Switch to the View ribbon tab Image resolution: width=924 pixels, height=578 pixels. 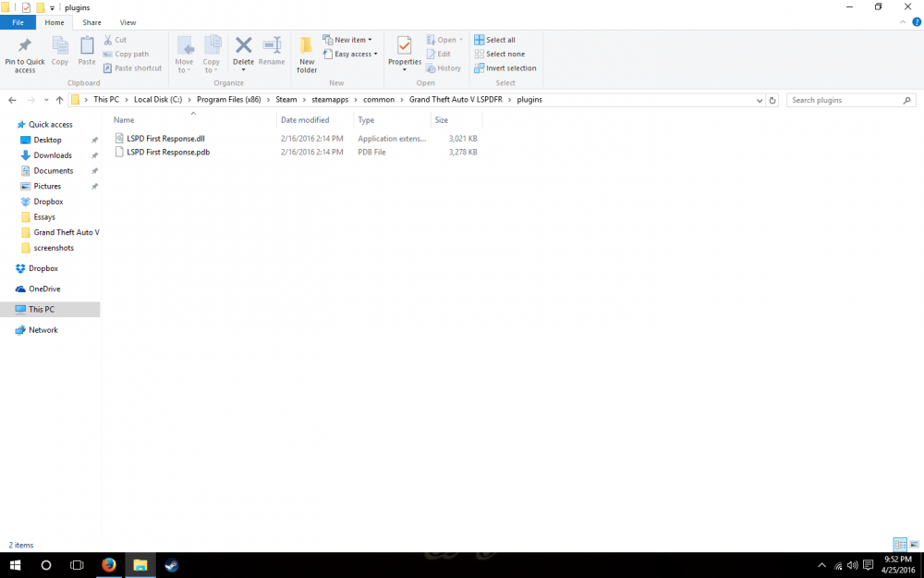point(128,22)
